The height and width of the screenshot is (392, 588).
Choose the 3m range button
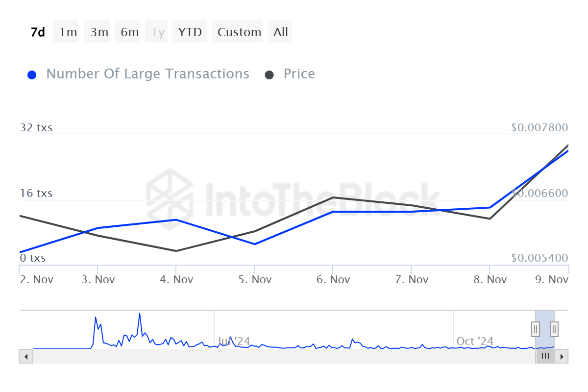(x=99, y=32)
